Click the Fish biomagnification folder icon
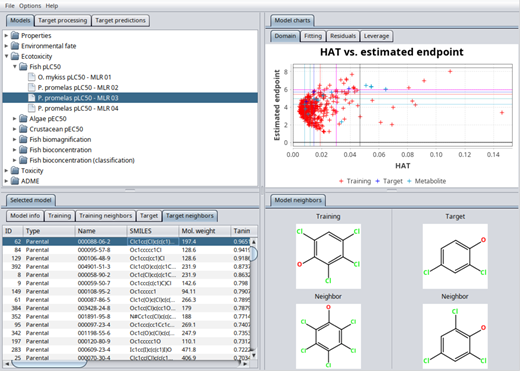This screenshot has height=371, width=520. tap(23, 139)
